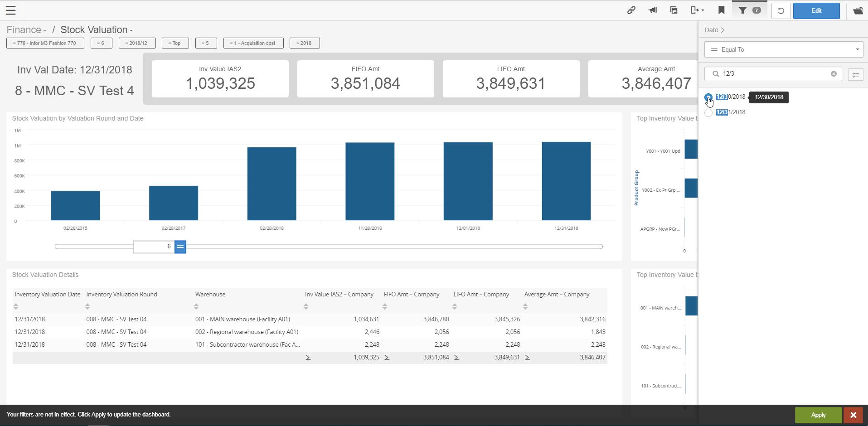Screen dimensions: 868x426
Task: Open the export dropdown icon
Action: (697, 10)
